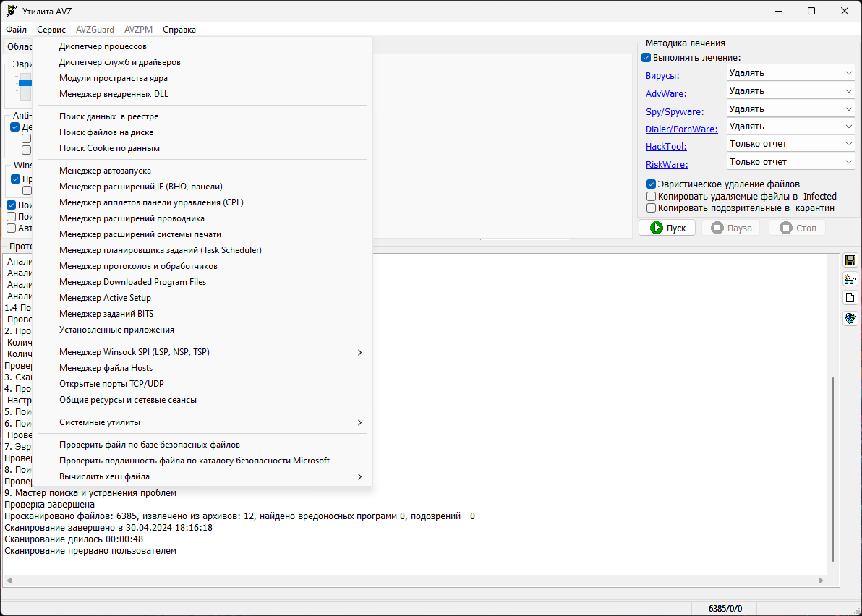Image resolution: width=862 pixels, height=616 pixels.
Task: Enable Копировать подозрительные в карантин
Action: 651,208
